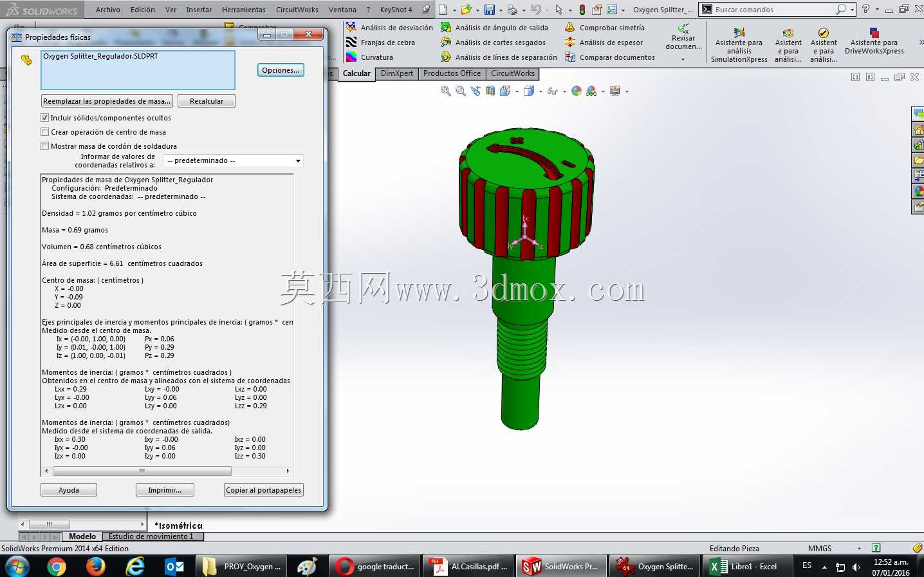Expand the New document dropdown arrow
Image resolution: width=924 pixels, height=577 pixels.
(454, 10)
